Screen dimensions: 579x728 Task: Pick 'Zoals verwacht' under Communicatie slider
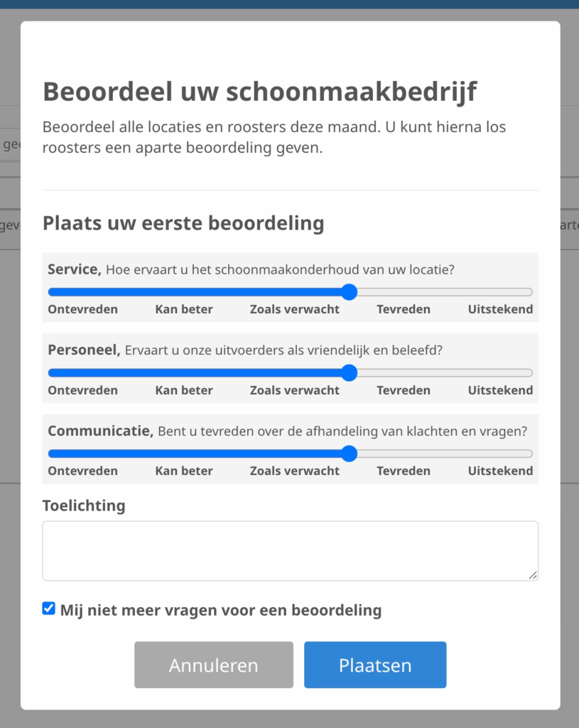(x=295, y=471)
